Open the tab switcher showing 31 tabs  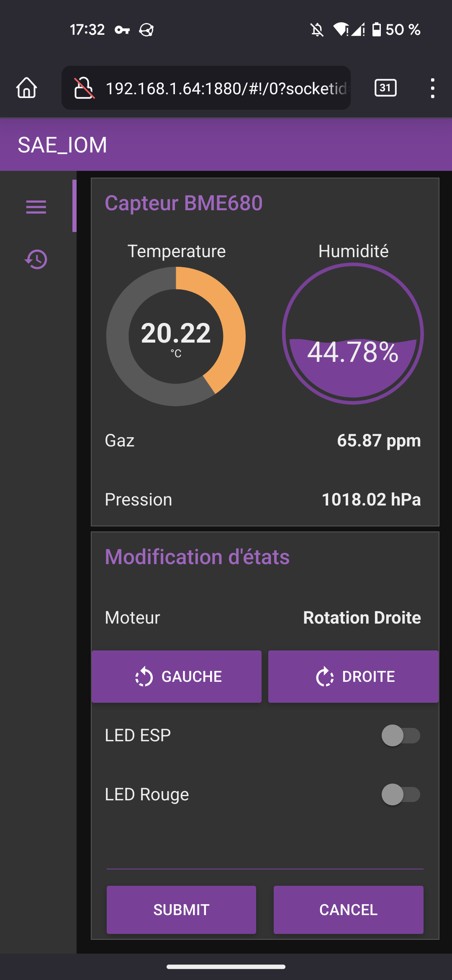pyautogui.click(x=385, y=88)
